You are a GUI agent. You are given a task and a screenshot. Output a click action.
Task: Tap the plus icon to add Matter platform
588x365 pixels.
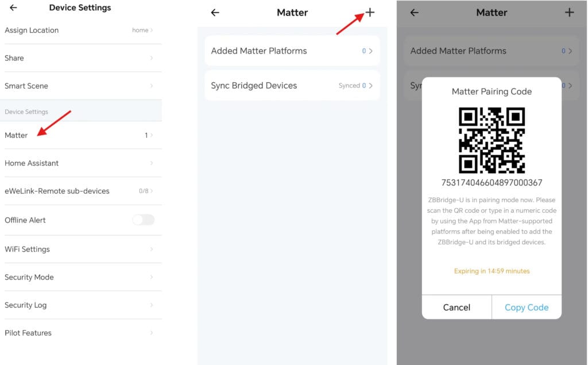(370, 12)
